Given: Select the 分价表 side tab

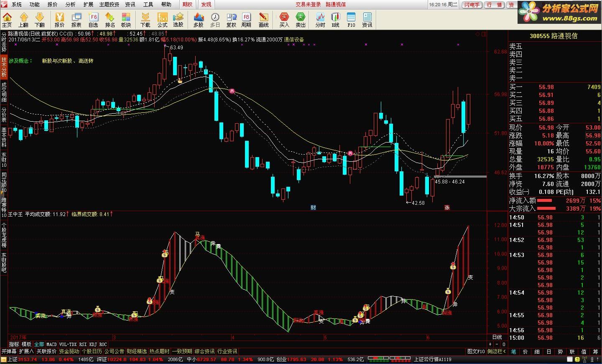Looking at the screenshot, I should 4,115.
